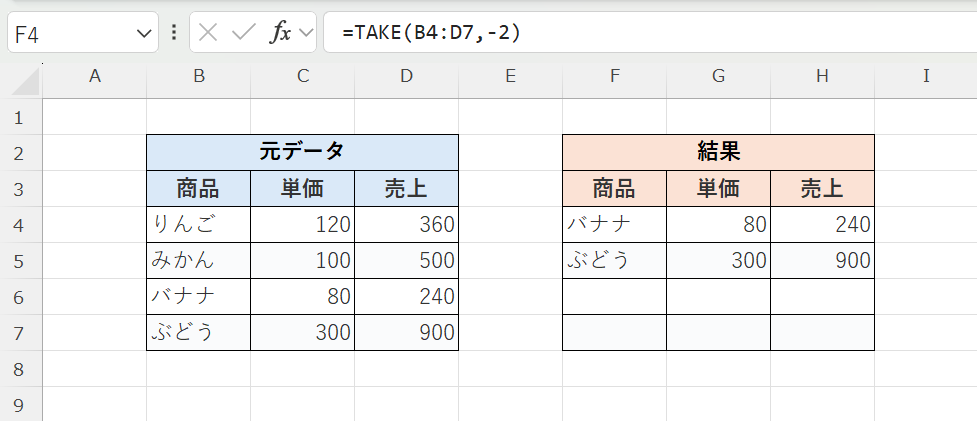Viewport: 977px width, 421px height.
Task: Open the Name Box dropdown arrow
Action: pos(141,34)
